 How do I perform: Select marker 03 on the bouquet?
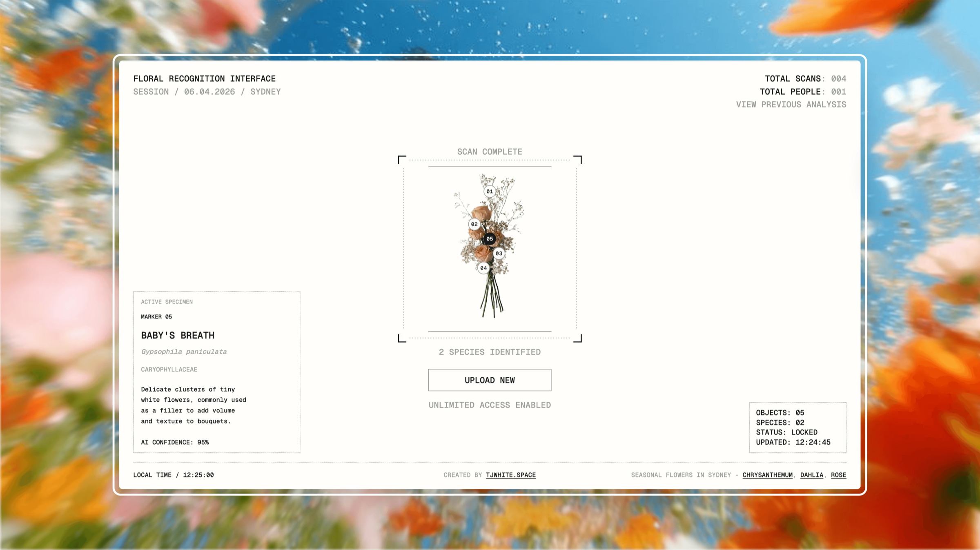click(x=499, y=253)
